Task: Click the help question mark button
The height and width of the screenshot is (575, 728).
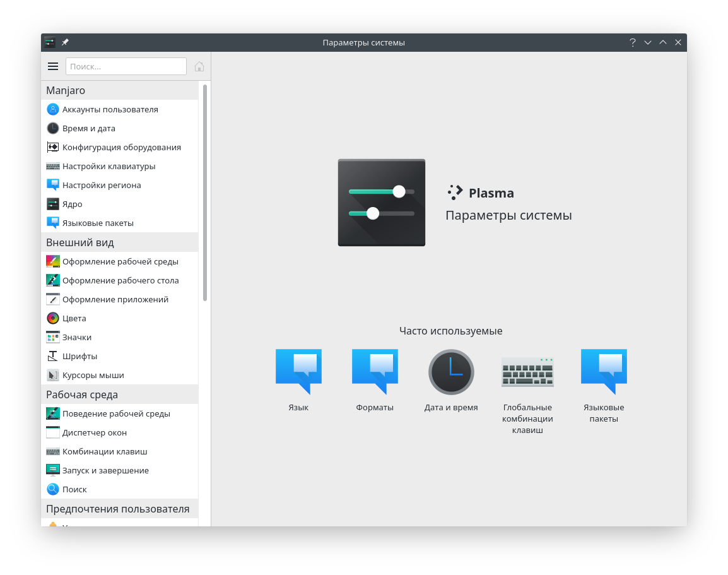Action: coord(633,42)
